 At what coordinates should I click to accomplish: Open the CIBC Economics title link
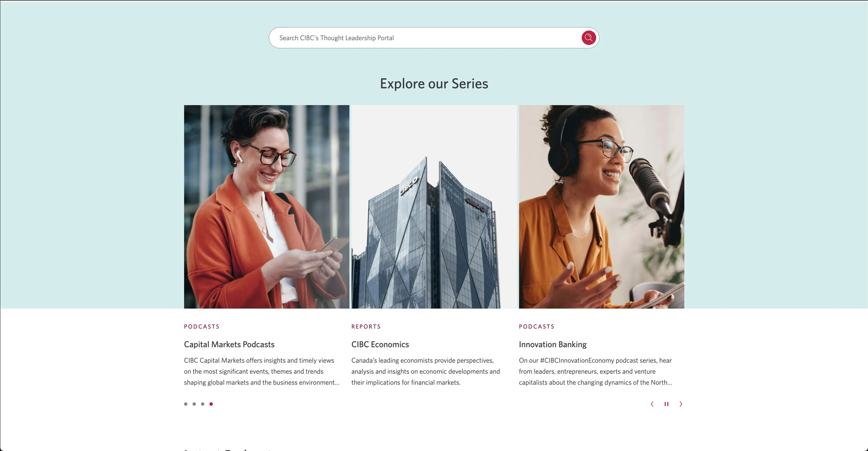(x=380, y=344)
